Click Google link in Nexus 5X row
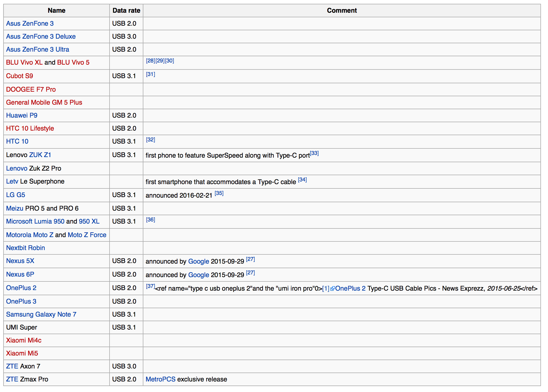Screen dimensions: 548x392 pos(199,261)
